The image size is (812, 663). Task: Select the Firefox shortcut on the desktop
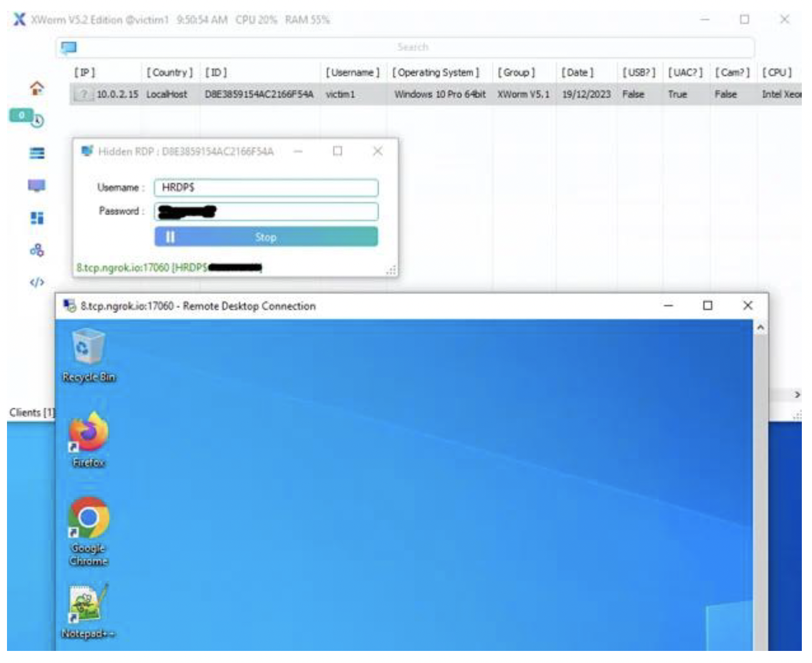click(x=88, y=439)
